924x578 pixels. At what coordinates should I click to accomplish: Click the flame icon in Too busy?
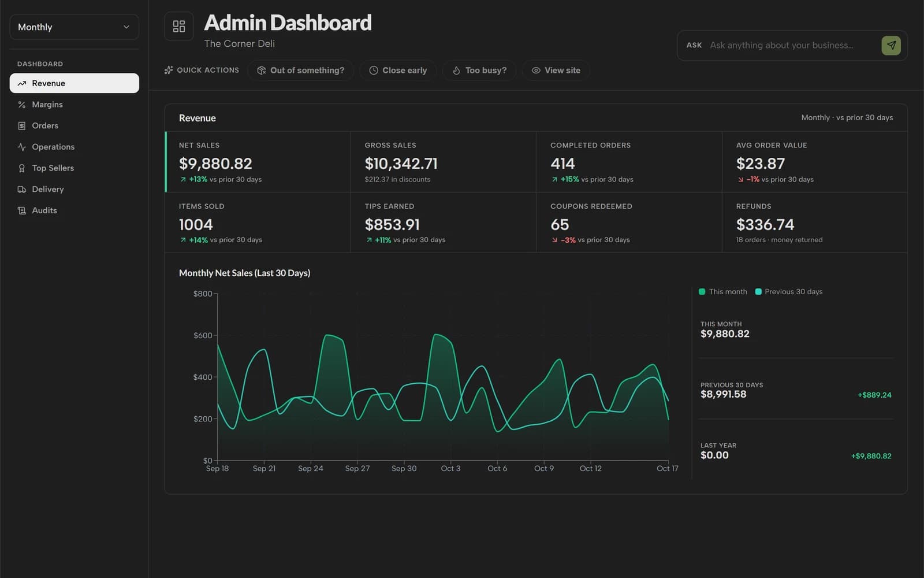coord(456,70)
